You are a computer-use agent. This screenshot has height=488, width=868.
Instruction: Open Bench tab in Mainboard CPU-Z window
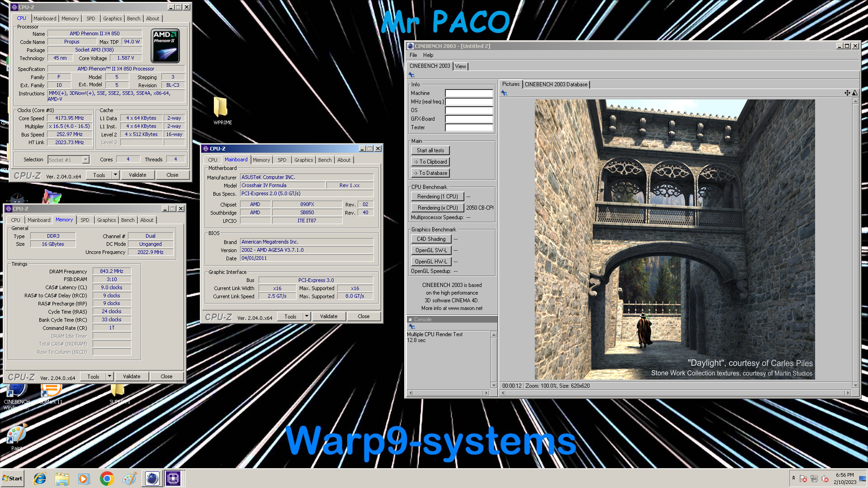[x=325, y=160]
